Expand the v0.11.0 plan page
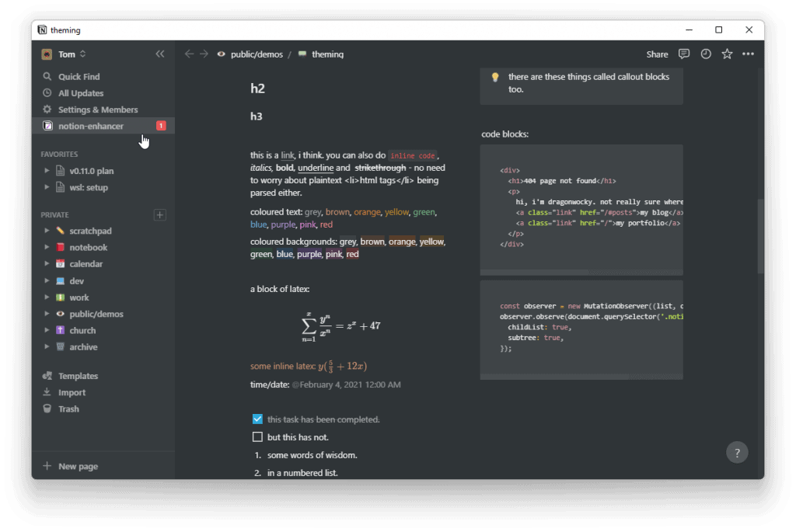The height and width of the screenshot is (532, 796). click(47, 171)
